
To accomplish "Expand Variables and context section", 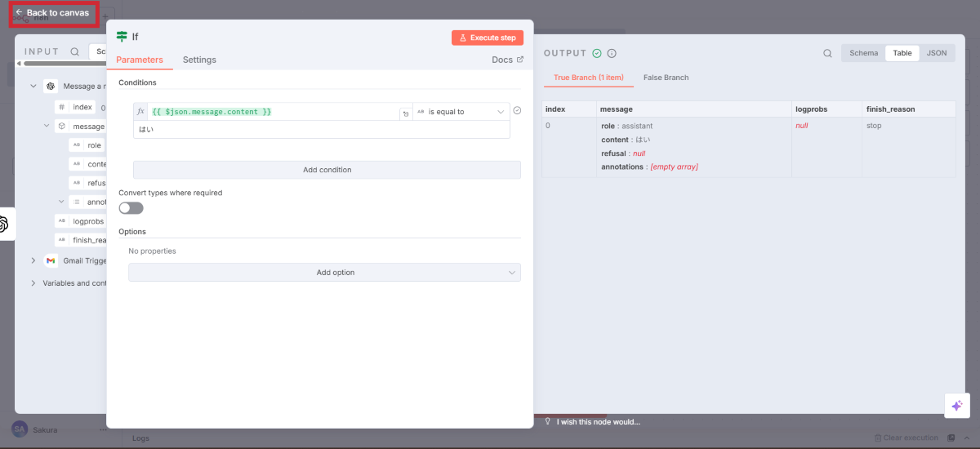I will tap(33, 283).
